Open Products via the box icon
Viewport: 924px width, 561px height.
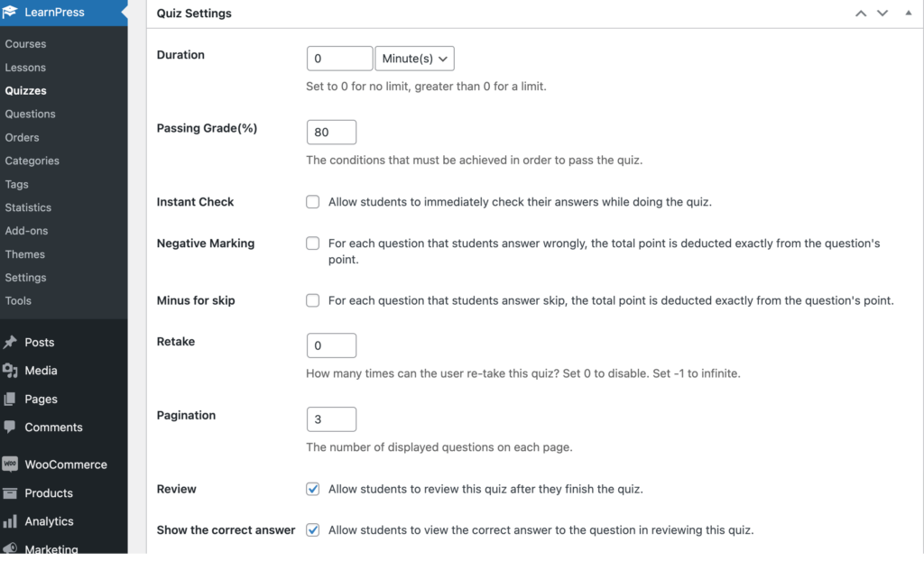coord(10,492)
